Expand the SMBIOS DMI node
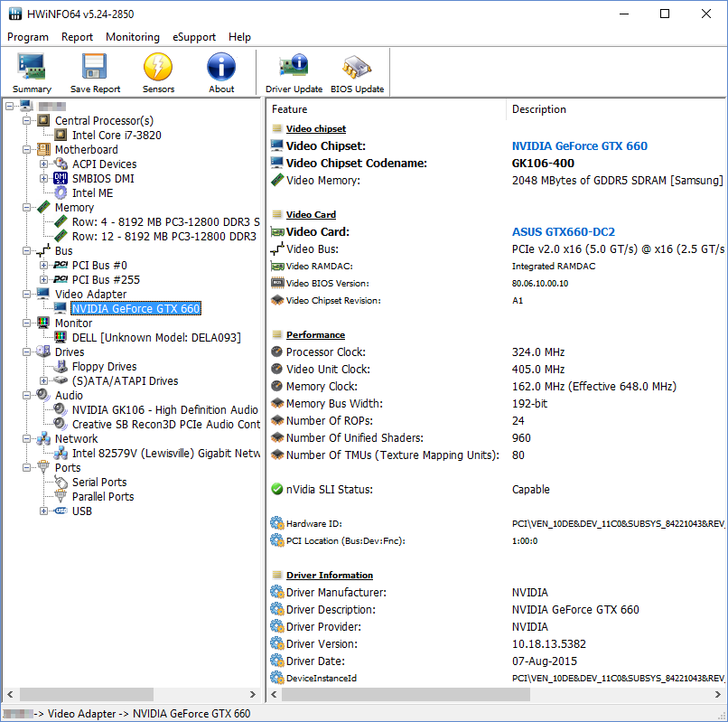Screen dimensions: 728x722 point(43,178)
